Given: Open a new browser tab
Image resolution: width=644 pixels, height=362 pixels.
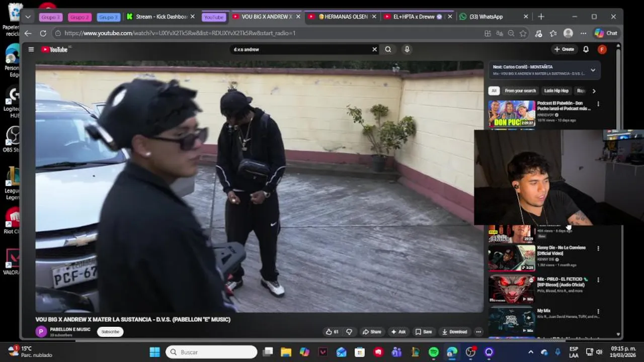Looking at the screenshot, I should pos(541,17).
